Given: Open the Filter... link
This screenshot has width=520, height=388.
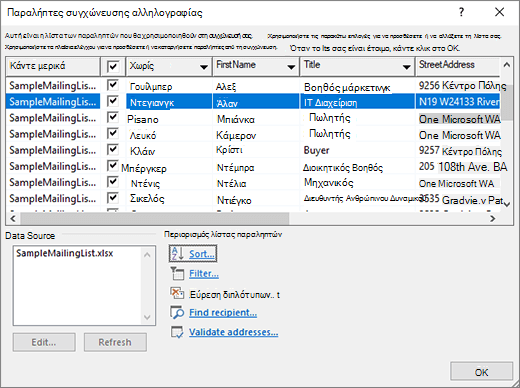Looking at the screenshot, I should click(x=204, y=274).
